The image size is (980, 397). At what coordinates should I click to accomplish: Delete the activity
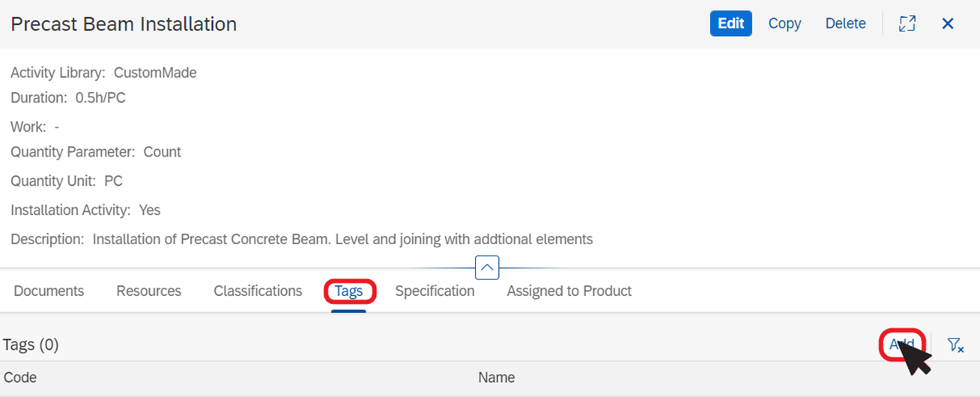point(845,23)
